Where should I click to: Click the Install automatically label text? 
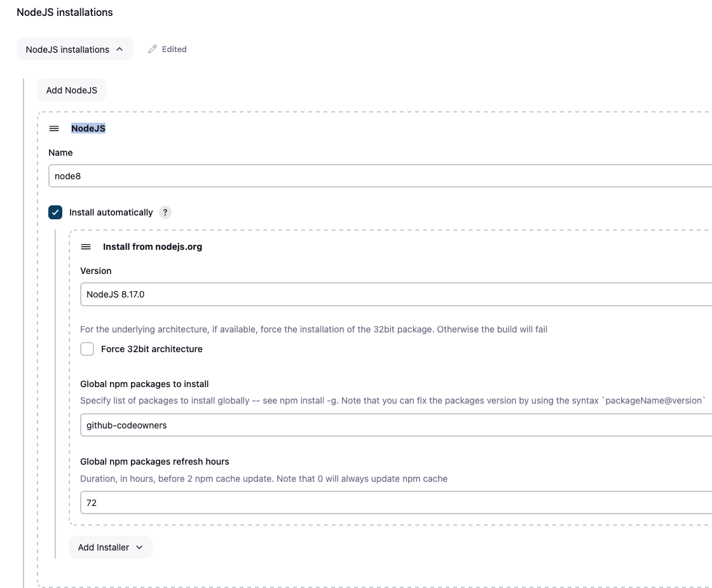111,212
